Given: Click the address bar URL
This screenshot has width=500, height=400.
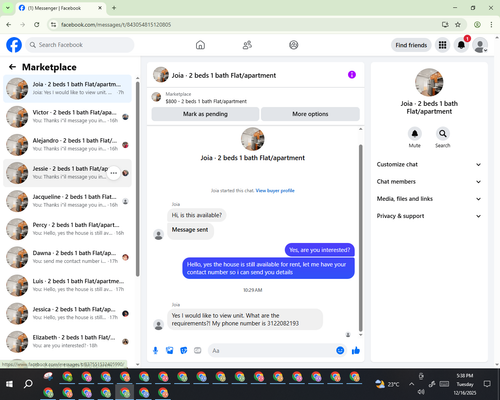Looking at the screenshot, I should pyautogui.click(x=116, y=25).
